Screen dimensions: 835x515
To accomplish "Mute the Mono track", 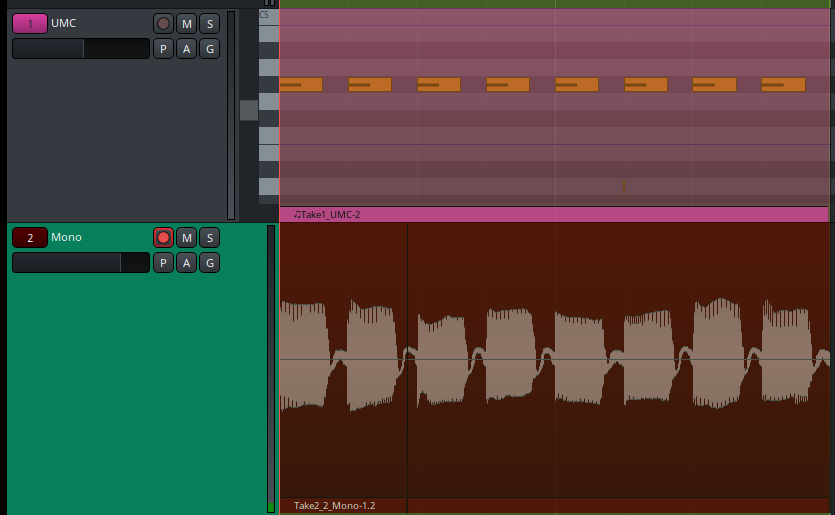I will pyautogui.click(x=186, y=237).
